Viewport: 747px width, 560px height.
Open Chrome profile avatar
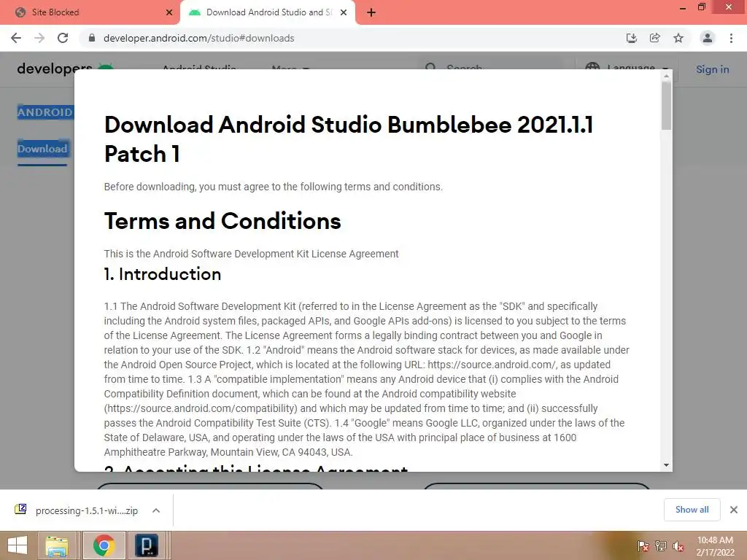coord(708,38)
